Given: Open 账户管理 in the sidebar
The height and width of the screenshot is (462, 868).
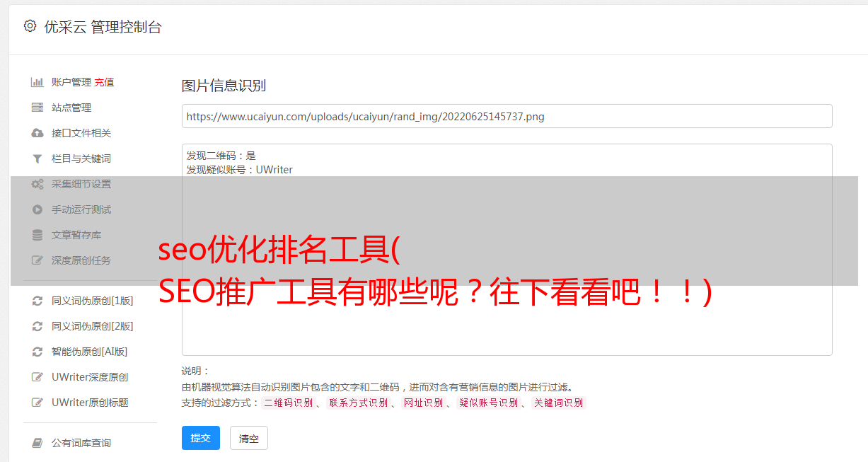Looking at the screenshot, I should pos(71,82).
